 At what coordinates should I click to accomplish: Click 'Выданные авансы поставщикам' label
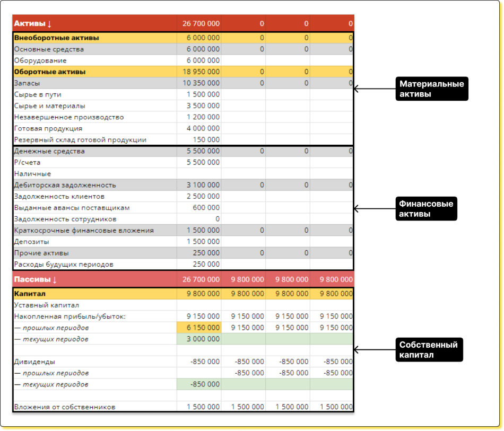(x=72, y=208)
